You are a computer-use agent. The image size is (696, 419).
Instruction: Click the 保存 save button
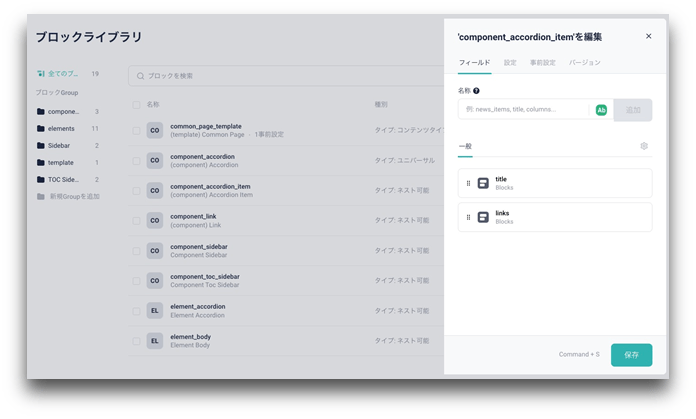631,355
